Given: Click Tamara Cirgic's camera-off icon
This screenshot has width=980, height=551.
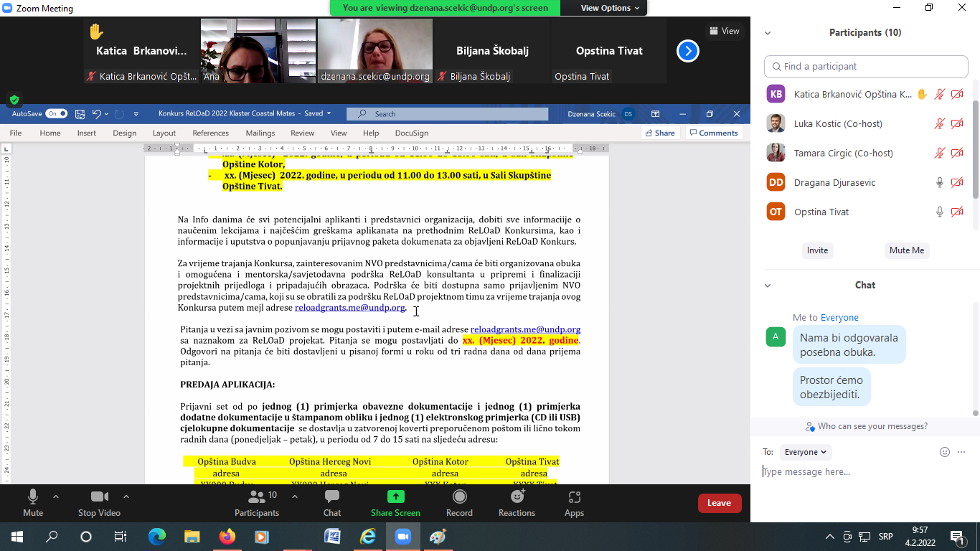Looking at the screenshot, I should point(957,153).
